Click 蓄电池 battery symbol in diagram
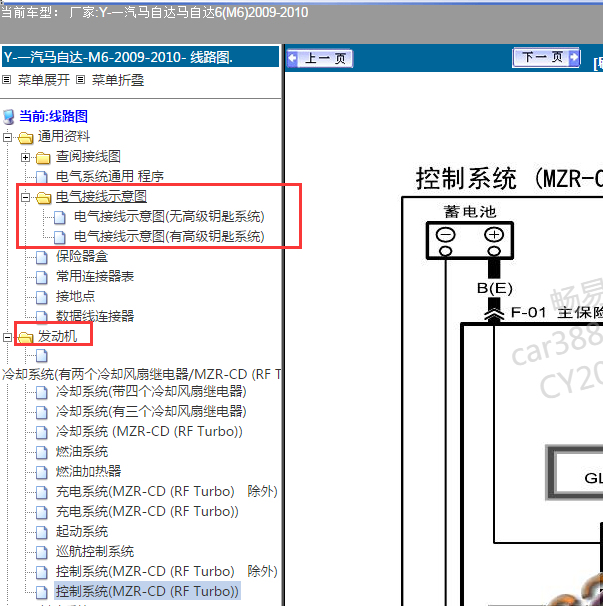Screen dimensions: 603x606 pos(470,240)
